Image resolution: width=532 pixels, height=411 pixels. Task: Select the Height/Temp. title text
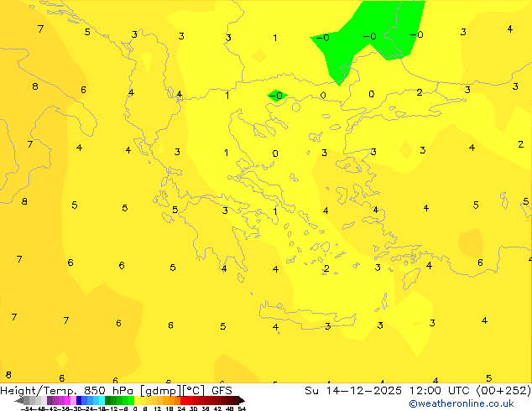38,391
